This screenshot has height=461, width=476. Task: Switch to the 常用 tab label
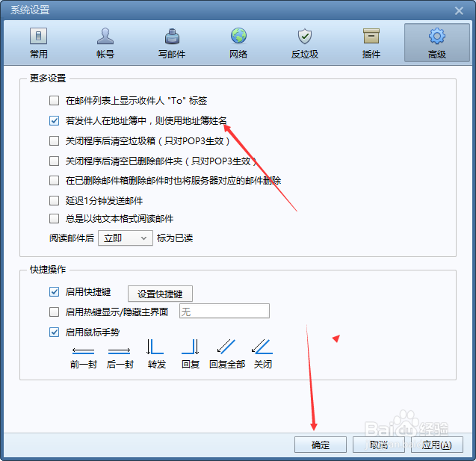(x=39, y=55)
